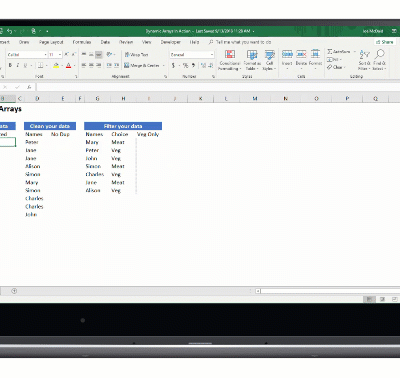The image size is (400, 378).
Task: Click the horizontal scrollbar track
Action: [330, 291]
